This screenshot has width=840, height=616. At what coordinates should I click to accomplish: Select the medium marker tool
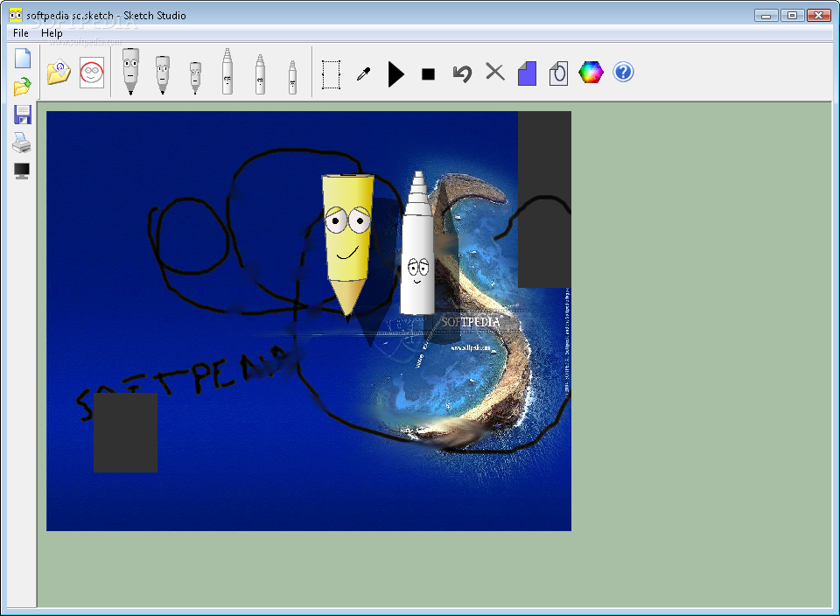(x=260, y=74)
